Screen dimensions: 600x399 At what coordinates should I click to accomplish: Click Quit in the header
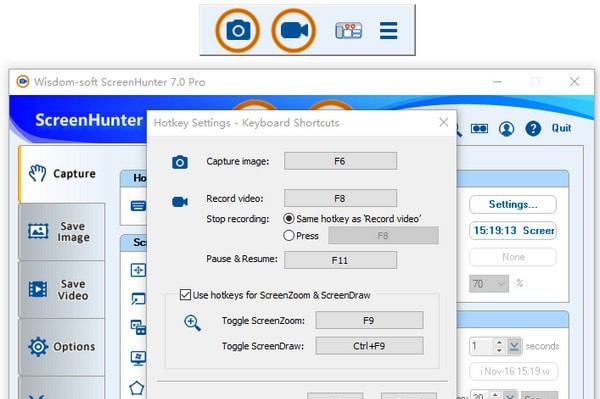(x=561, y=128)
